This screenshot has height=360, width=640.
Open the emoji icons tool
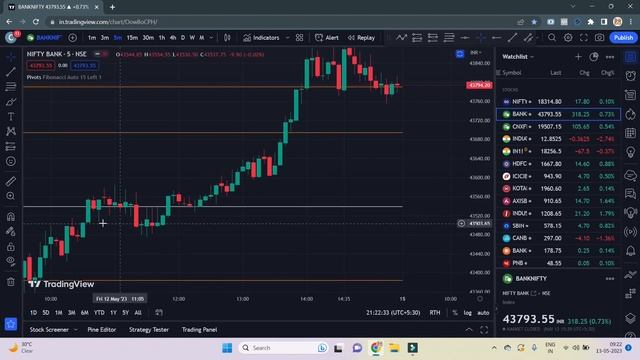coord(11,162)
